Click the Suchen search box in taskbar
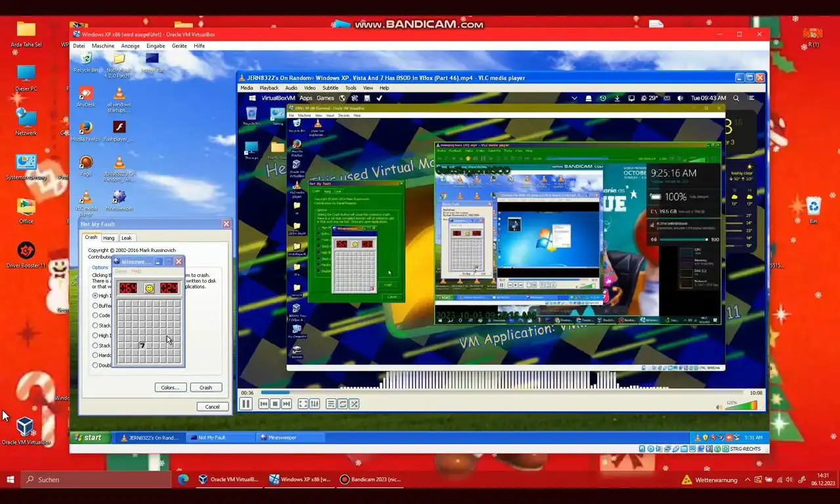 click(96, 480)
